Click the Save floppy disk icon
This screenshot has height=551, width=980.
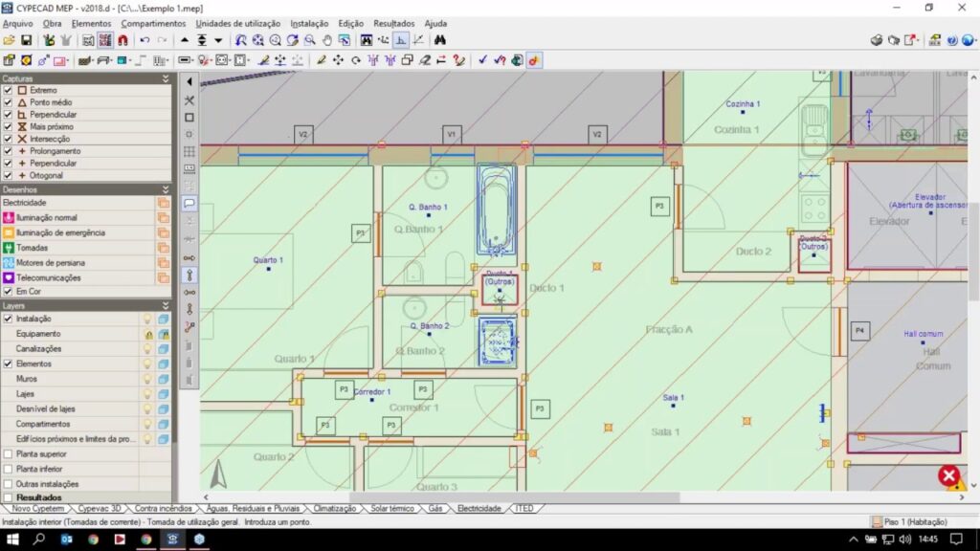click(x=27, y=40)
